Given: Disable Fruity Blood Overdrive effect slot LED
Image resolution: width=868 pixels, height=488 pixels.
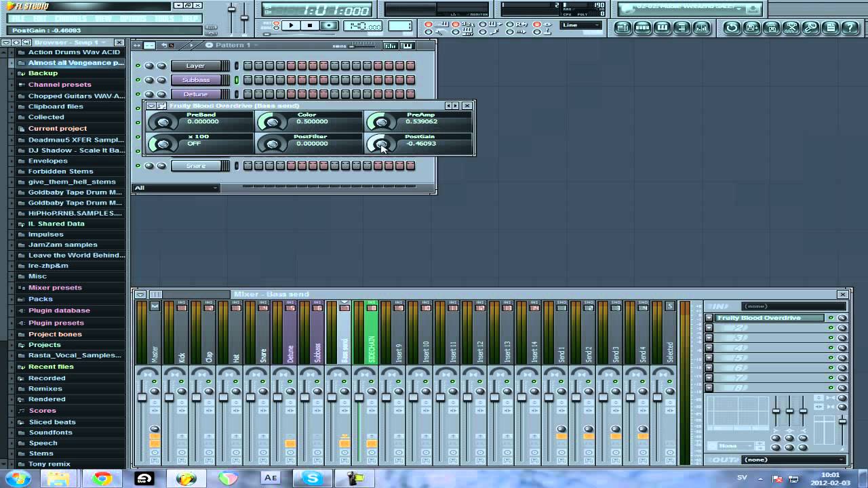Looking at the screenshot, I should coord(831,318).
